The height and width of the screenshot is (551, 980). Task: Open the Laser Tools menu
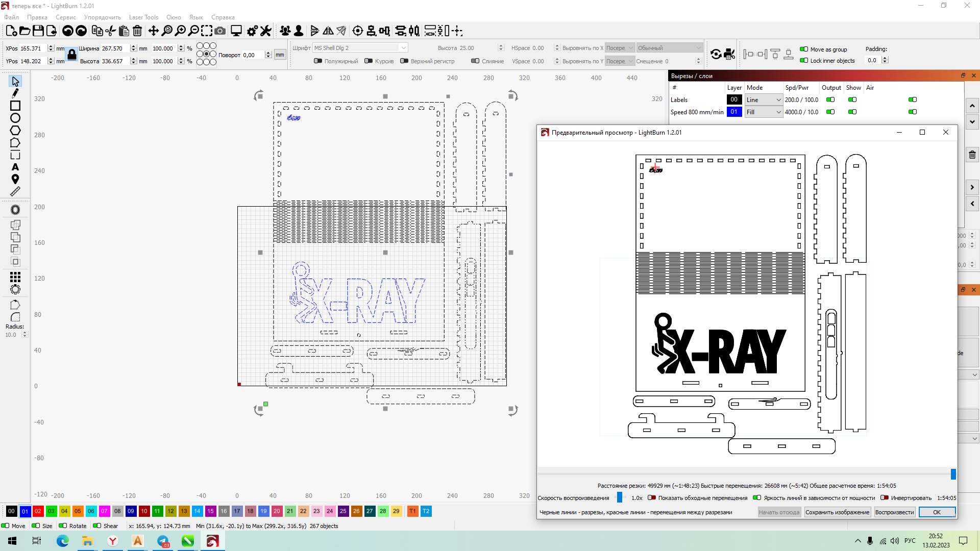tap(143, 17)
